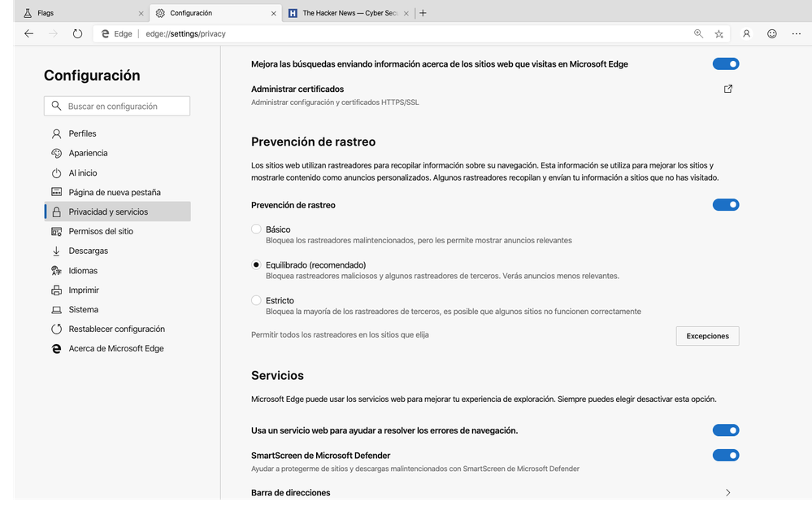Open Restablecer configuración page
Screen dimensions: 812x515
coord(118,329)
